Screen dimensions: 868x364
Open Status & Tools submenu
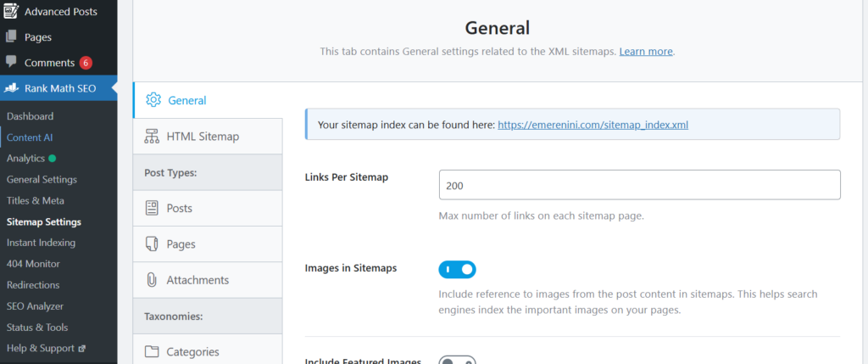pos(37,328)
